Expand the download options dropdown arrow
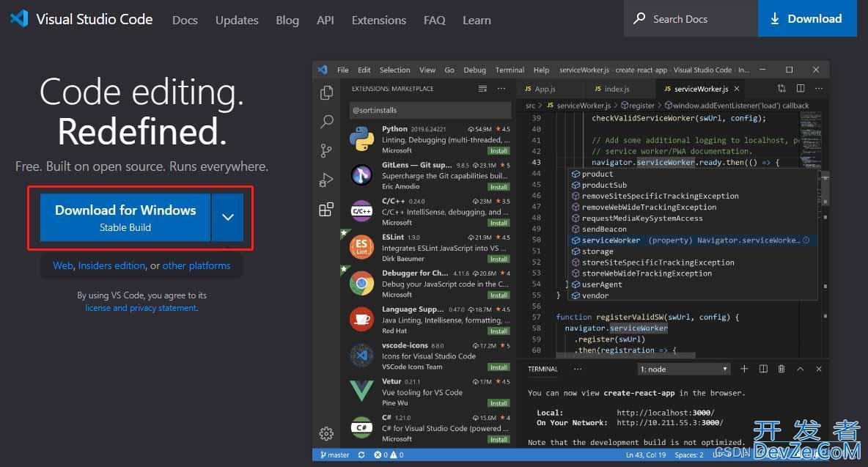This screenshot has width=868, height=467. (x=227, y=217)
